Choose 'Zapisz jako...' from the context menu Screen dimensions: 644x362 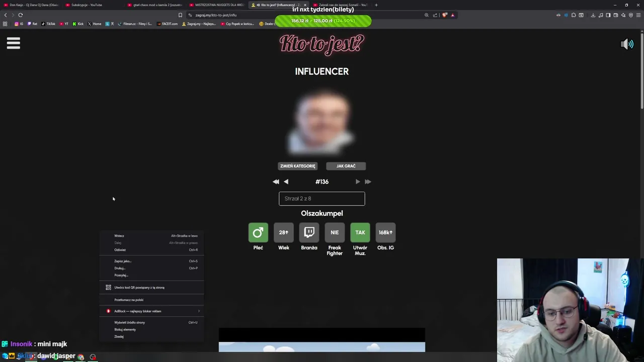(151, 261)
